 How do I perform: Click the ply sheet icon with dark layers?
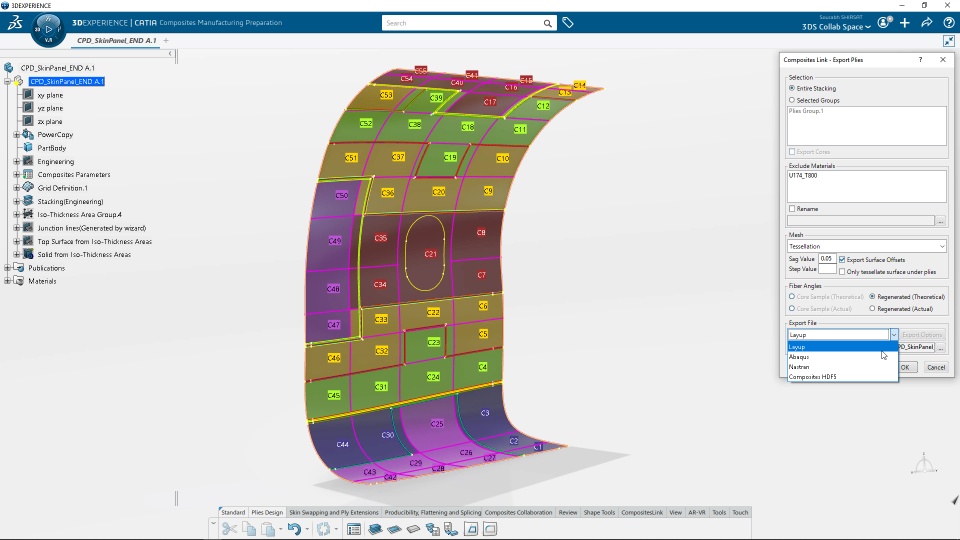[x=394, y=529]
